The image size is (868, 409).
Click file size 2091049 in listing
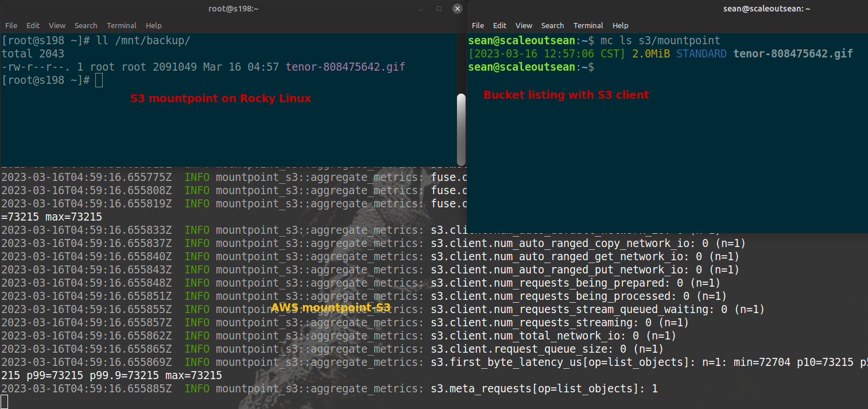point(175,67)
